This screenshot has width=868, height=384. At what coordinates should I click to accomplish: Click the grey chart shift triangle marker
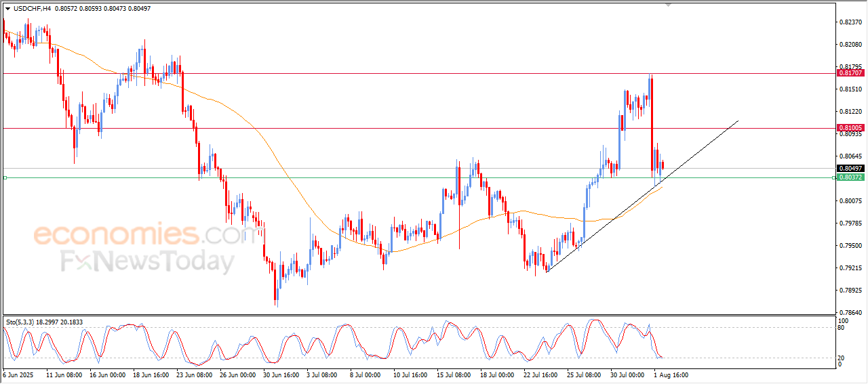(668, 5)
